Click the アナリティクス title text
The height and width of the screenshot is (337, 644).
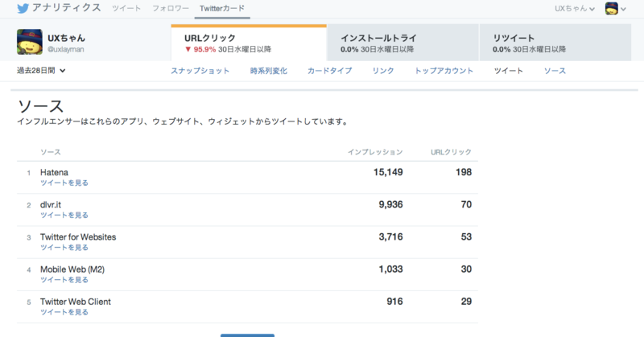tap(66, 8)
